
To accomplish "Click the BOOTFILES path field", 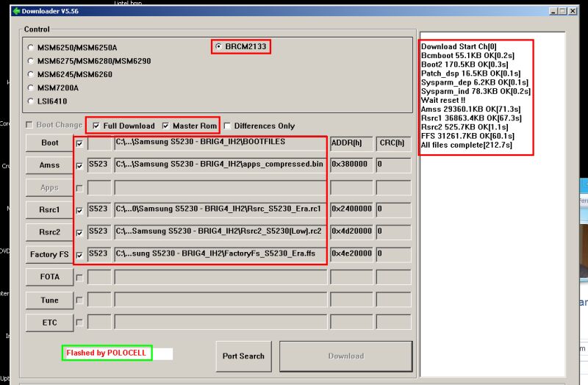I will tap(220, 143).
